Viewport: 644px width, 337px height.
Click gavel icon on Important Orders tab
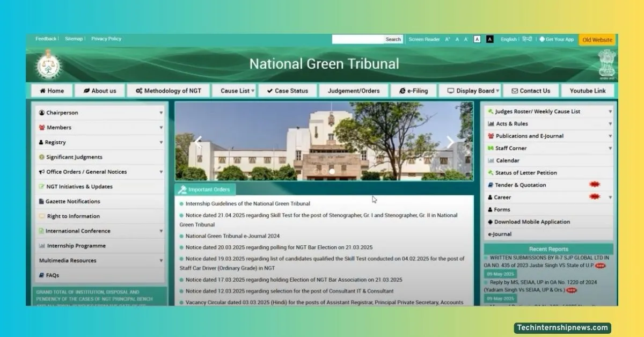[x=182, y=189]
